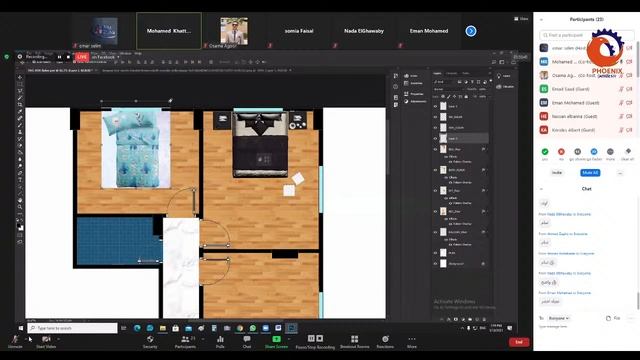Stop the recording in top bar
The image size is (640, 360).
(68, 57)
